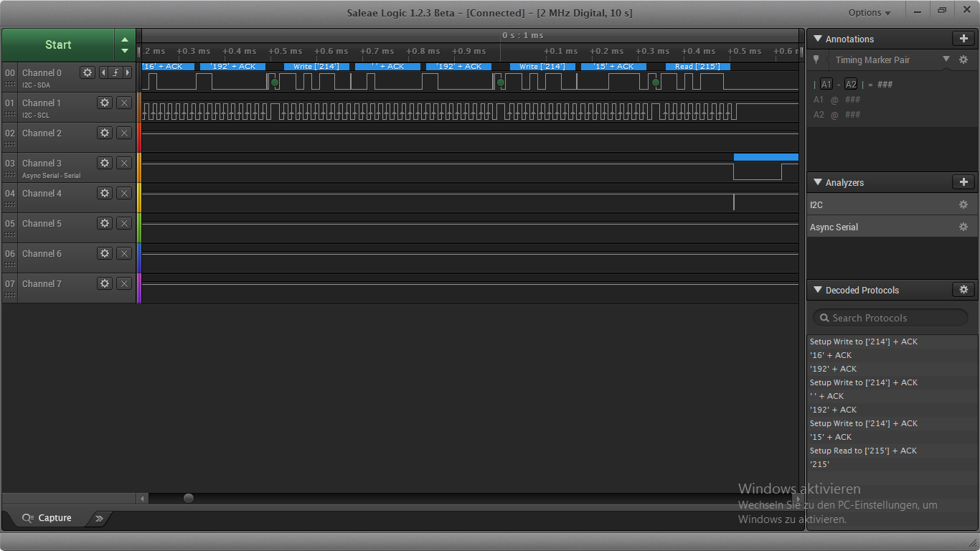This screenshot has height=551, width=980.
Task: Collapse the Decoded Protocols panel
Action: pos(817,290)
